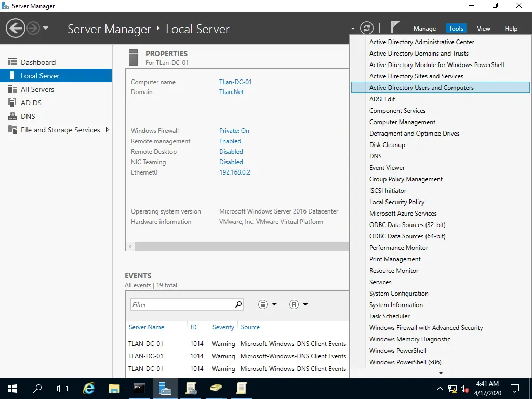The image size is (532, 399).
Task: Launch Event Viewer
Action: (x=441, y=168)
